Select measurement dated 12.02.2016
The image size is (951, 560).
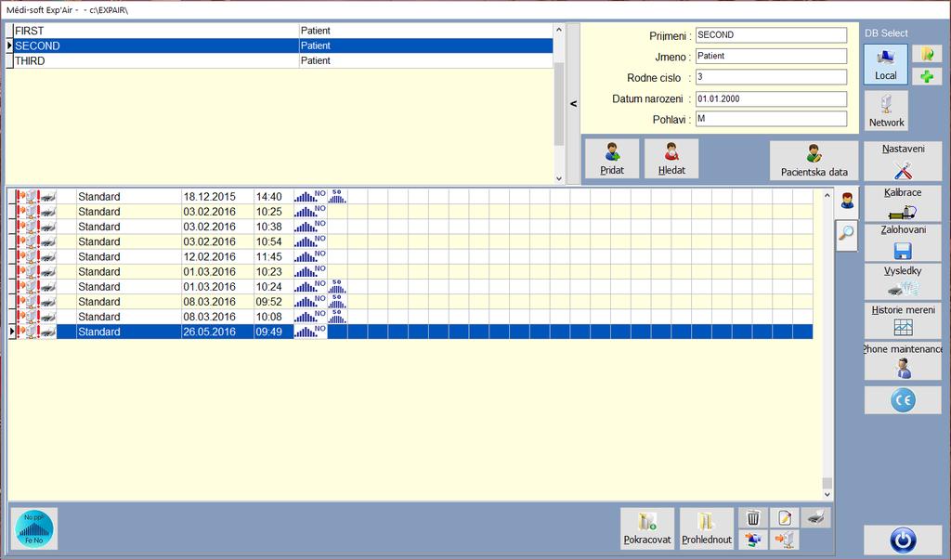tap(410, 256)
